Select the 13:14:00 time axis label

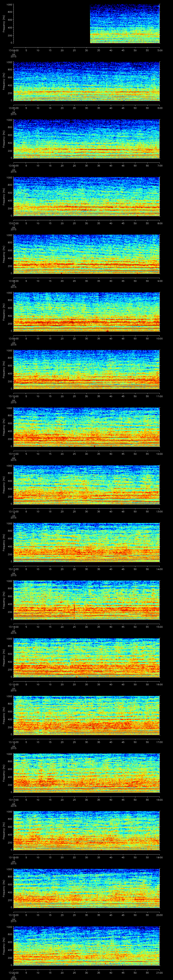point(14,627)
